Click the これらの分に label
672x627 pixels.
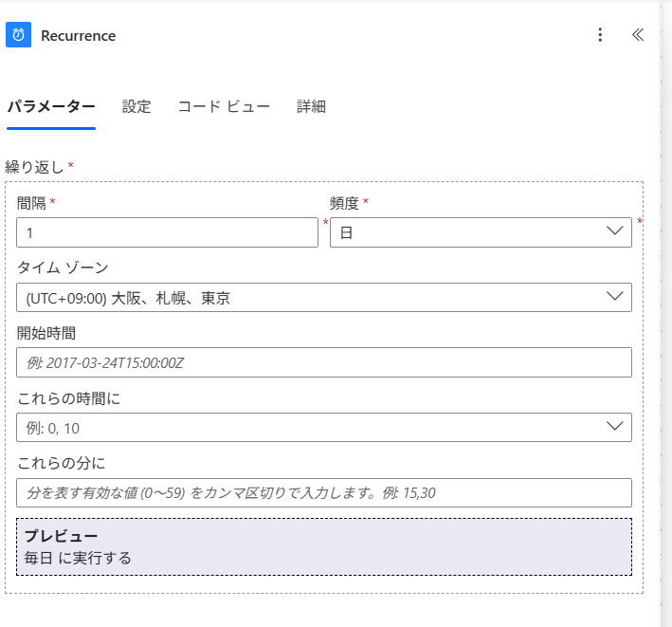click(62, 463)
